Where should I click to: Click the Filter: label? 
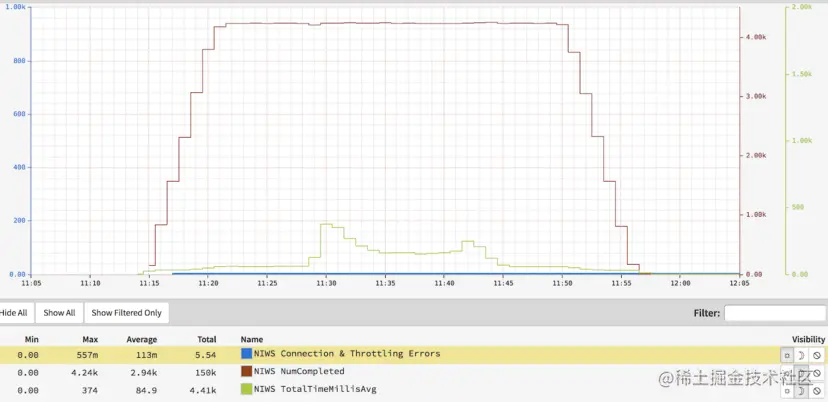(x=707, y=313)
